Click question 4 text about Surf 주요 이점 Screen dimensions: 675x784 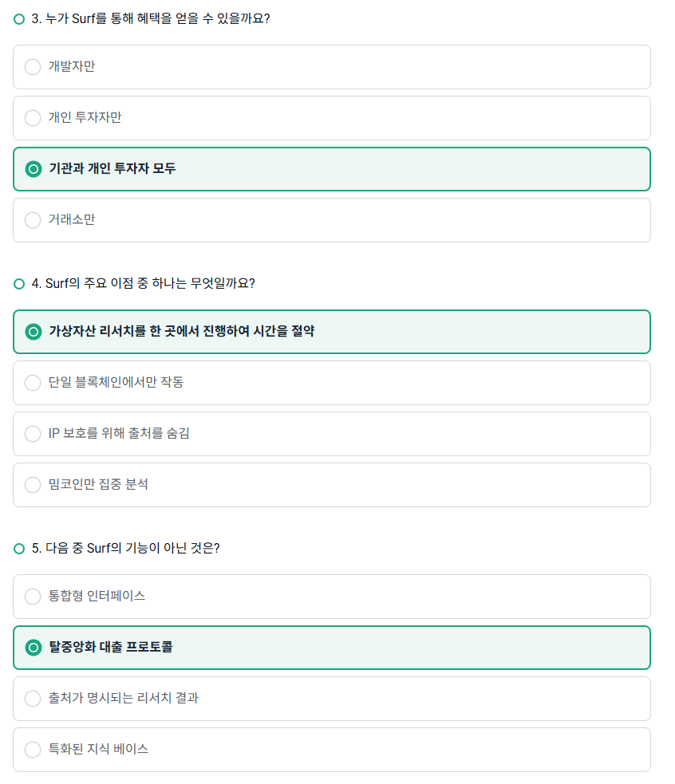pyautogui.click(x=143, y=283)
